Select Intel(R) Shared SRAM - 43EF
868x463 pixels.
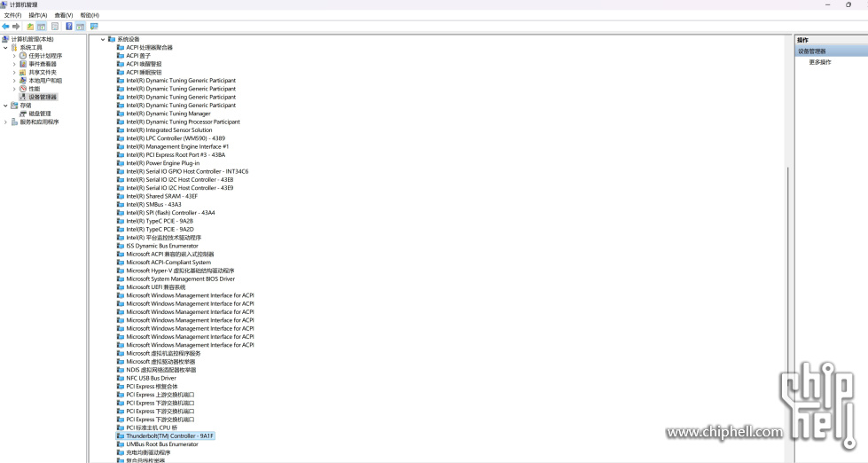(x=161, y=196)
